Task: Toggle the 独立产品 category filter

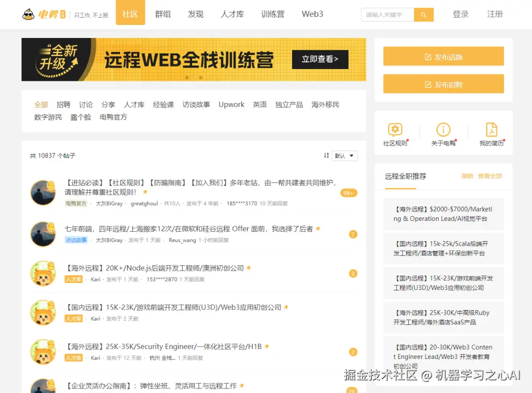Action: (x=289, y=105)
